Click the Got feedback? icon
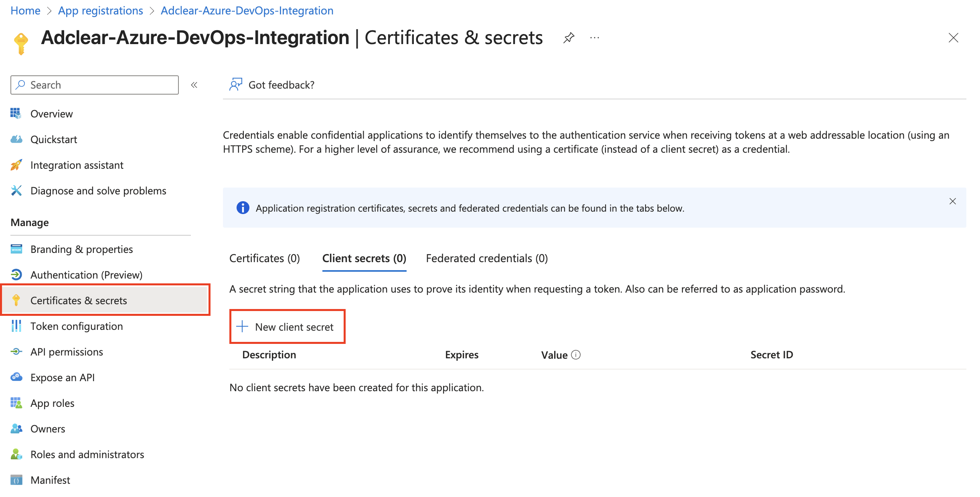This screenshot has height=497, width=980. 236,84
